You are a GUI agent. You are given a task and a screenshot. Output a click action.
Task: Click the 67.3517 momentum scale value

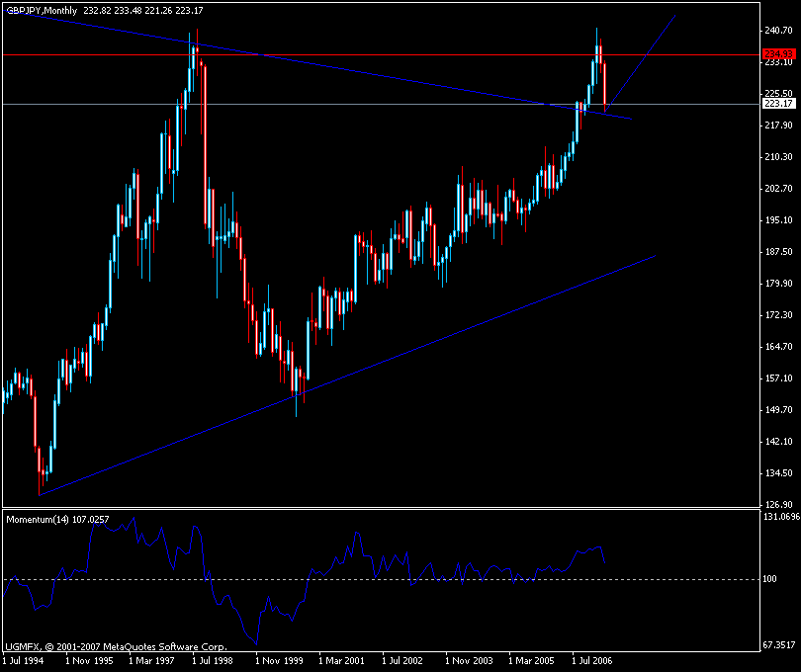click(779, 645)
